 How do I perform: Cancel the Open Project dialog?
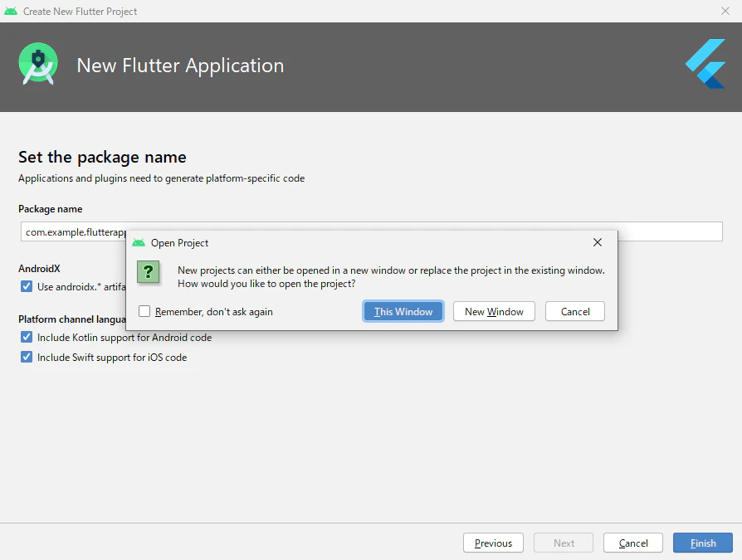tap(575, 312)
